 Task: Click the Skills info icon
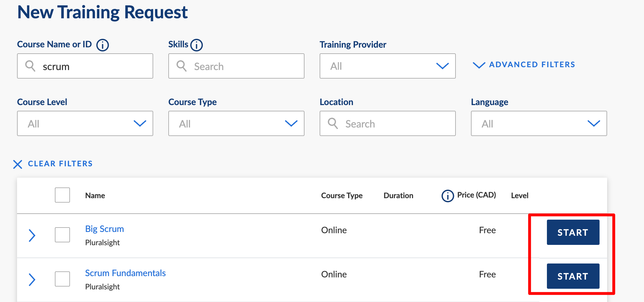click(x=196, y=45)
